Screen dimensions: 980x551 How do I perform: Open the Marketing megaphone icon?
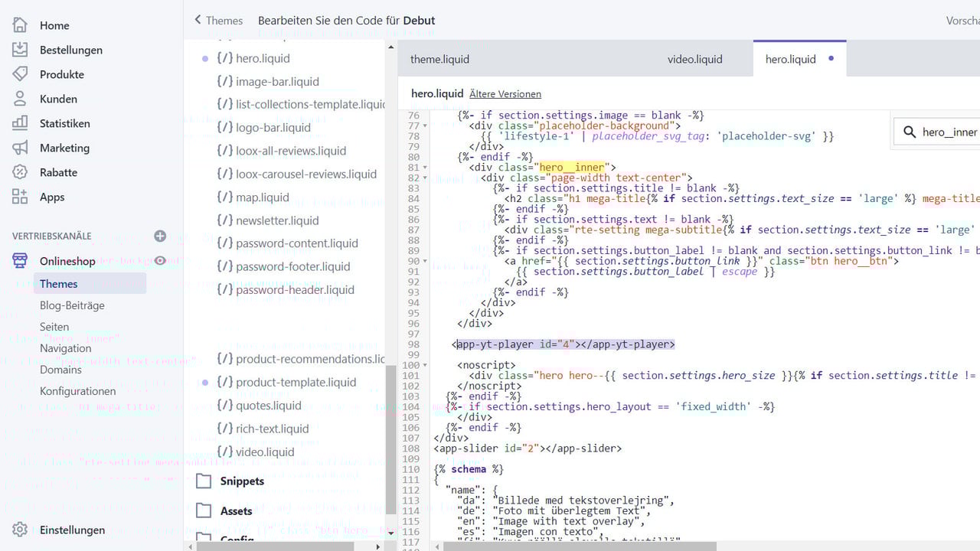20,148
